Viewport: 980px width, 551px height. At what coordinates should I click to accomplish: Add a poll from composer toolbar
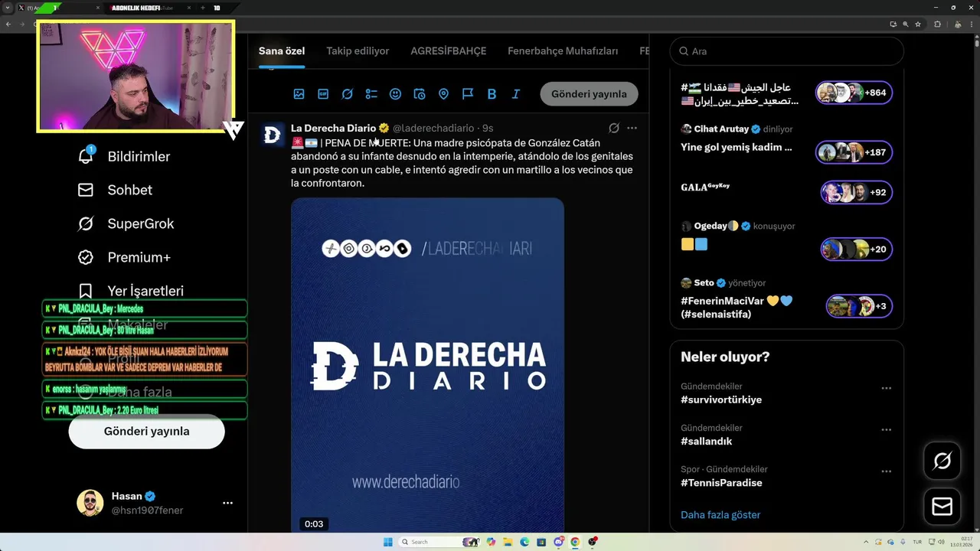371,94
